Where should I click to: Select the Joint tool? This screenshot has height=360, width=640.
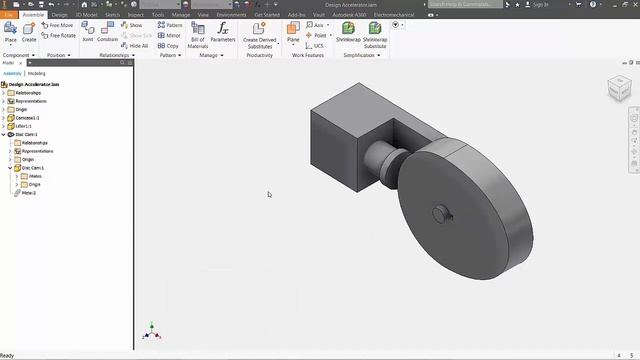88,32
